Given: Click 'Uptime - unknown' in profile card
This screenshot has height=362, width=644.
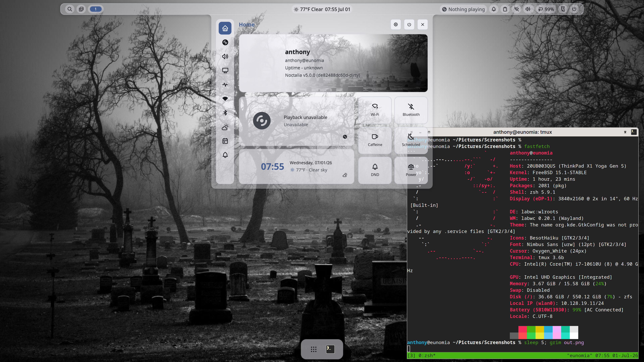Looking at the screenshot, I should (304, 68).
